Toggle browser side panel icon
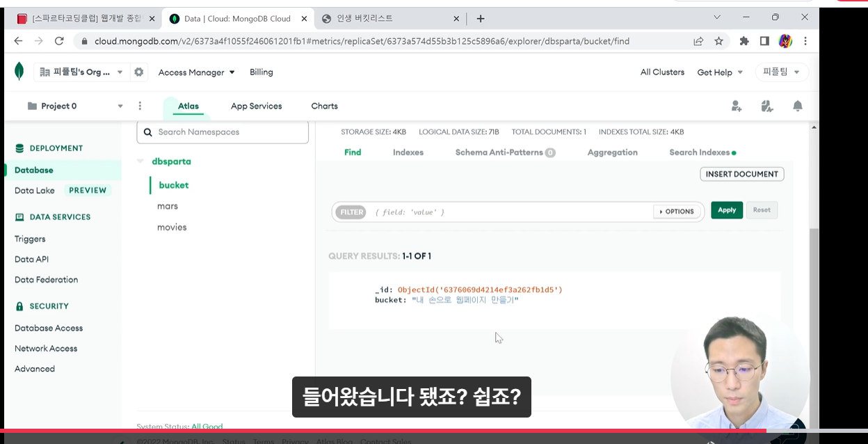 [x=764, y=41]
